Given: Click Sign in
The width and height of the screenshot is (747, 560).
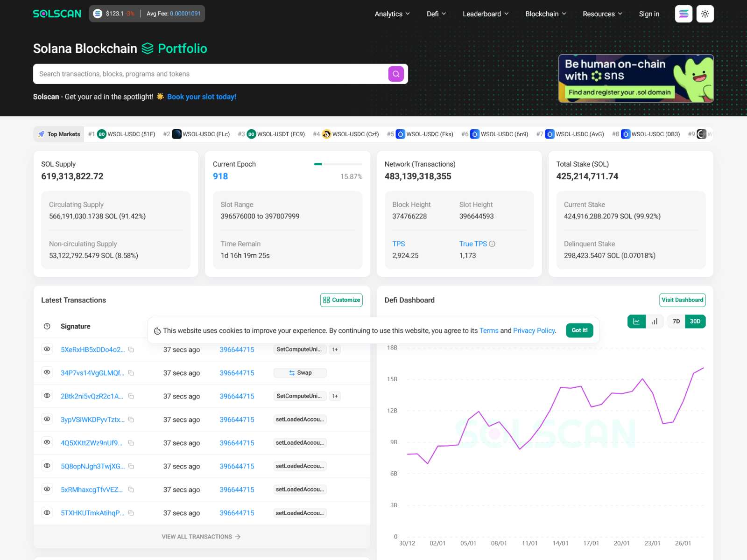Looking at the screenshot, I should (649, 14).
